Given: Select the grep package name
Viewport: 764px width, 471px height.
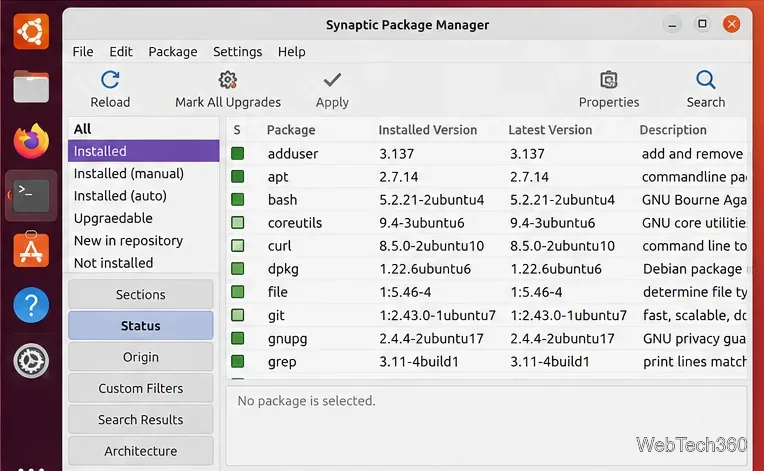Looking at the screenshot, I should [282, 362].
